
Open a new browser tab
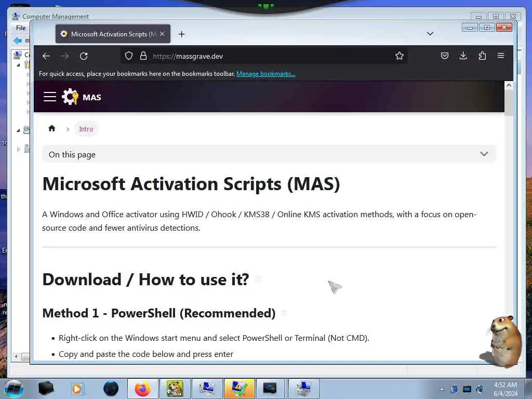(181, 34)
